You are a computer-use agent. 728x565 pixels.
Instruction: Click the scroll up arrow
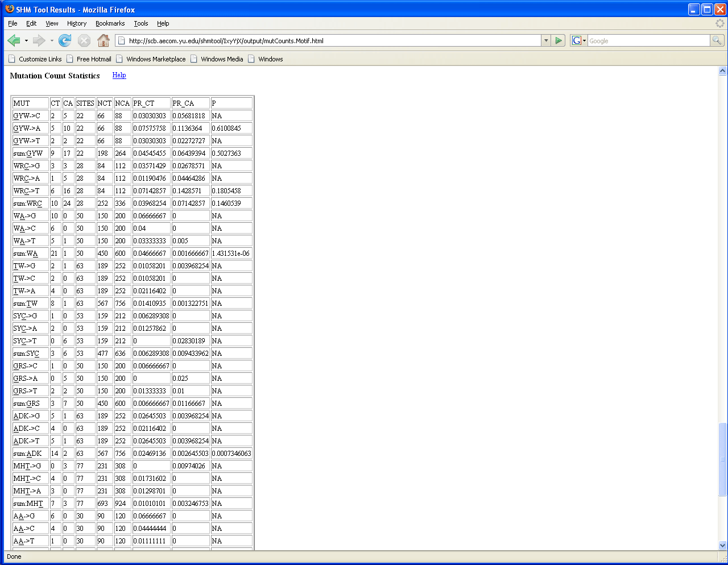[722, 71]
